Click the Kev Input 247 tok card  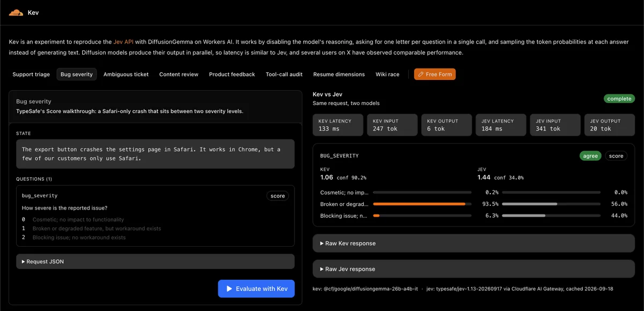click(x=392, y=125)
